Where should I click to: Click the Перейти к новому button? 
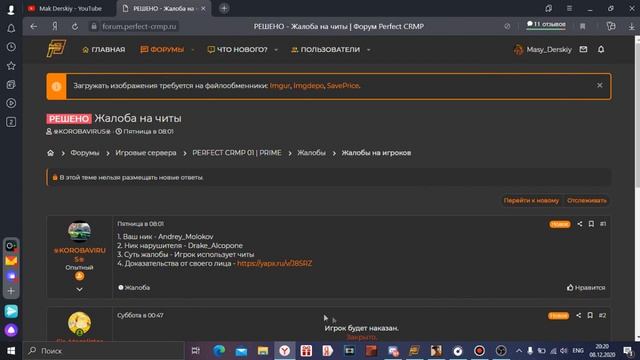click(x=531, y=200)
